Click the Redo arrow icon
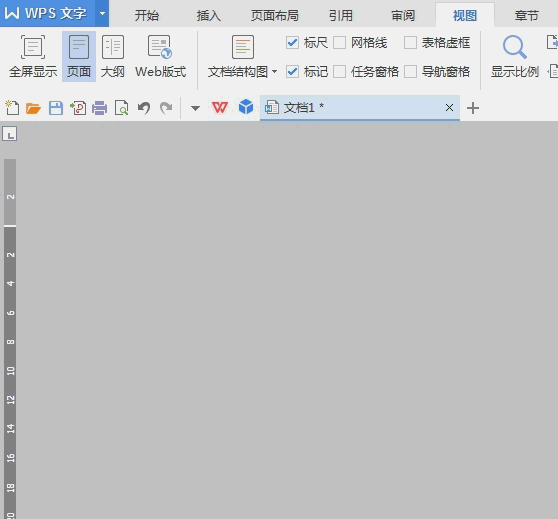This screenshot has width=558, height=519. pyautogui.click(x=166, y=108)
